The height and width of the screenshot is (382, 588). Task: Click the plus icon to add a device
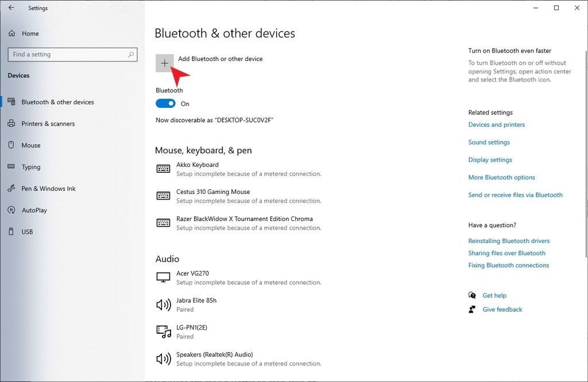pos(165,63)
